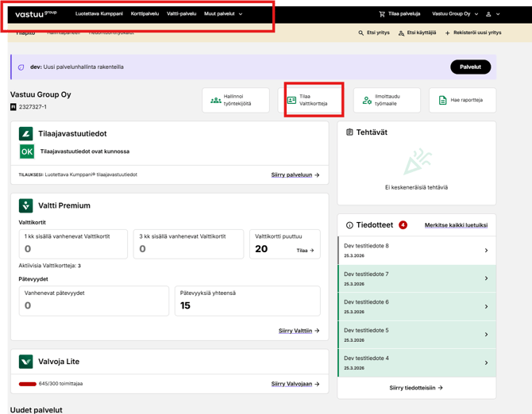Open Pätevyyksiä yhteensä card showing 15

click(248, 301)
